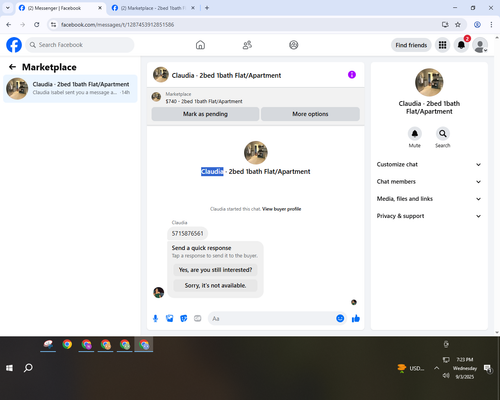Search in conversation with magnifier icon
The image size is (500, 400).
click(443, 134)
